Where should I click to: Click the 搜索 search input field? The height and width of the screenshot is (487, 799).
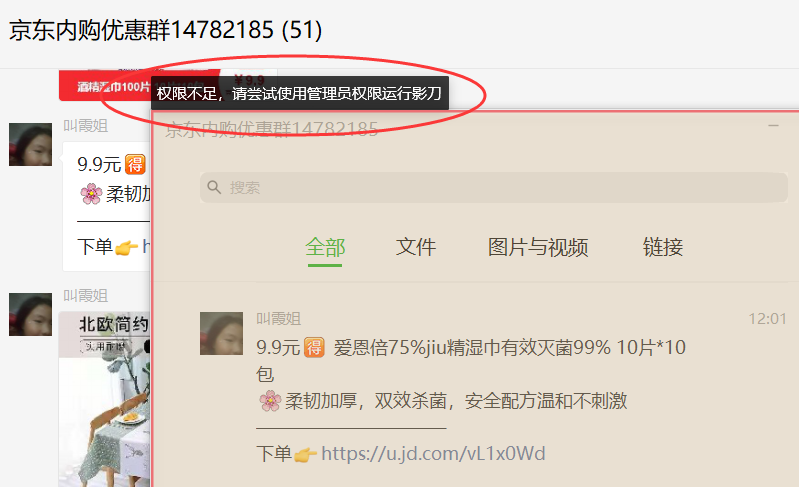[494, 187]
